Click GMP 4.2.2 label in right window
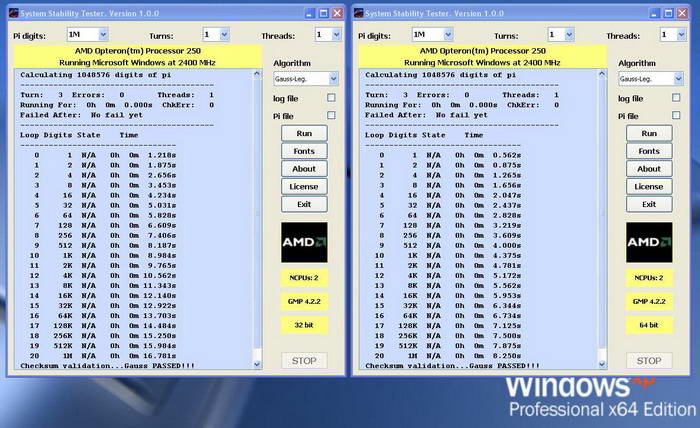 pos(649,301)
